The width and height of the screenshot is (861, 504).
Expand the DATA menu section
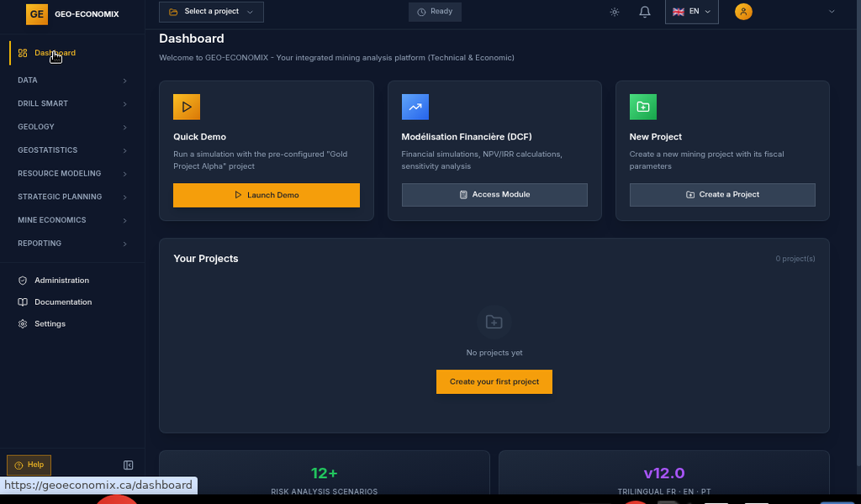[72, 81]
